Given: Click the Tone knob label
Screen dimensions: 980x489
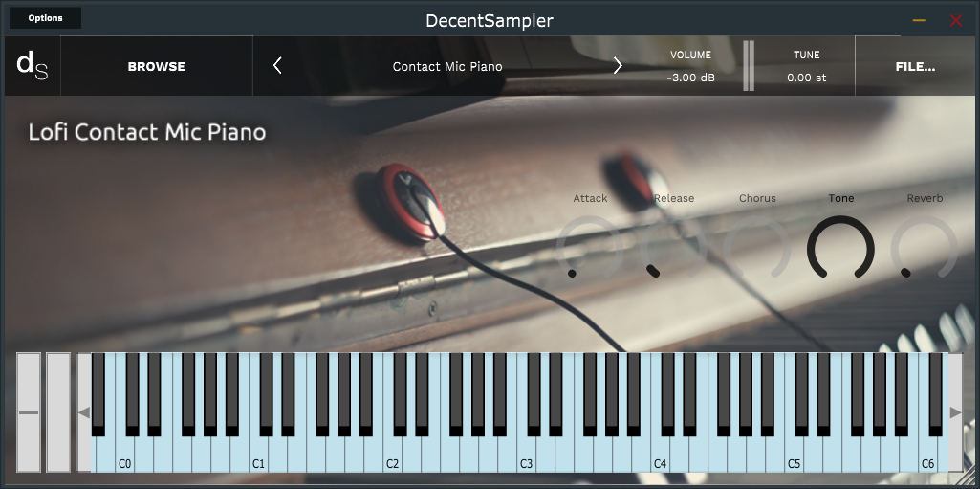Looking at the screenshot, I should tap(840, 198).
